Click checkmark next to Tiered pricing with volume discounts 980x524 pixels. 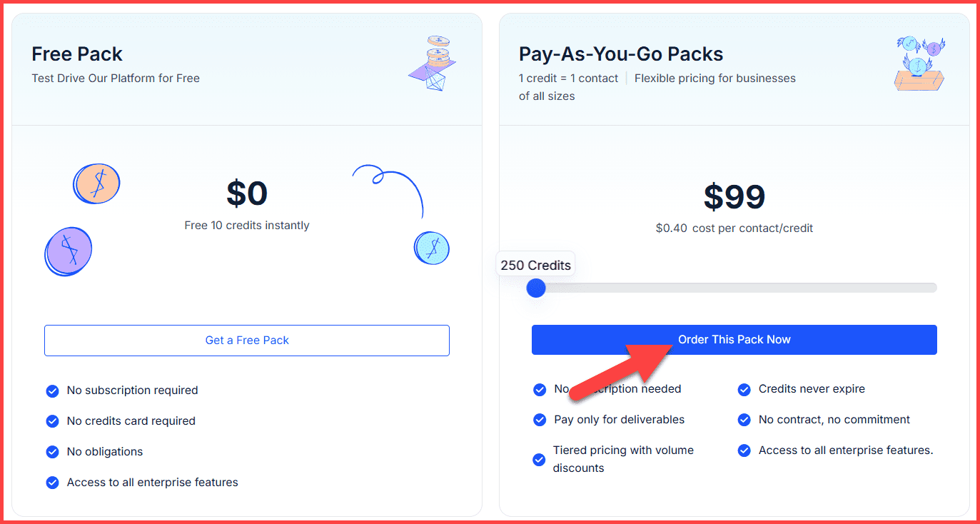pyautogui.click(x=540, y=459)
